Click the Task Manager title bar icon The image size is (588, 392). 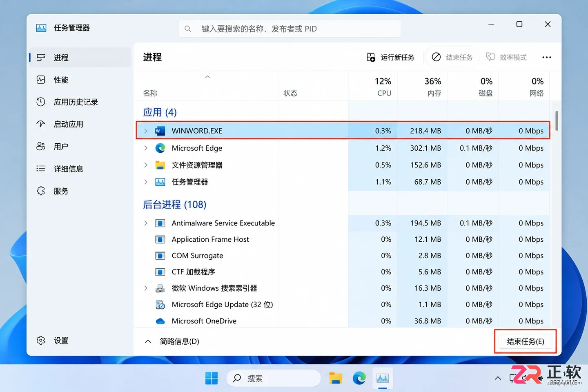click(x=41, y=28)
